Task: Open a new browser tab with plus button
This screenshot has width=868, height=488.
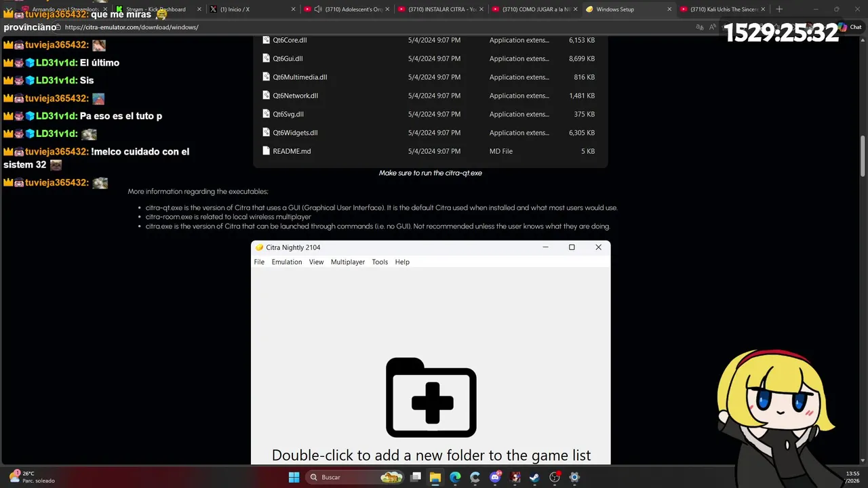Action: [x=778, y=9]
